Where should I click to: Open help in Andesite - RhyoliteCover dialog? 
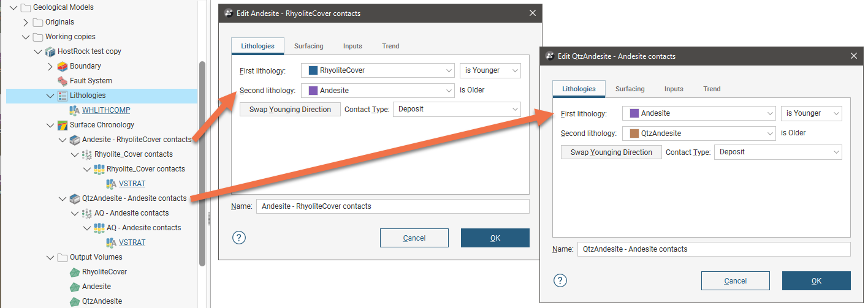[x=239, y=238]
